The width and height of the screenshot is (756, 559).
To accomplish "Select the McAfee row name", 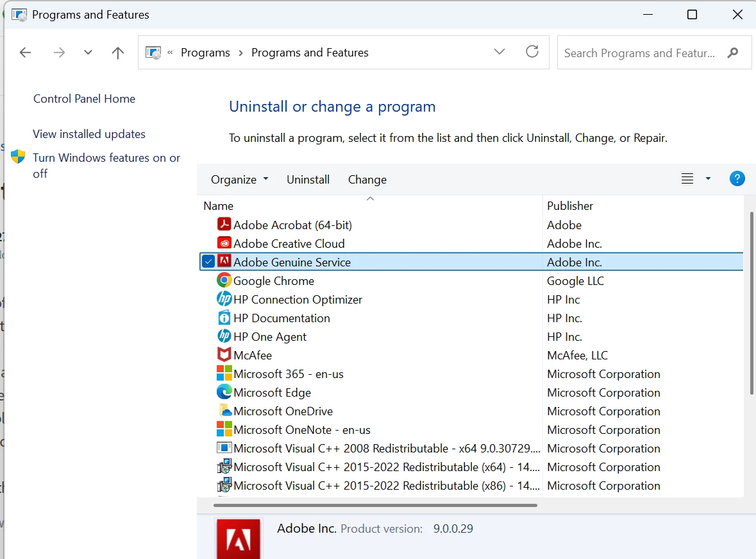I will pyautogui.click(x=253, y=355).
